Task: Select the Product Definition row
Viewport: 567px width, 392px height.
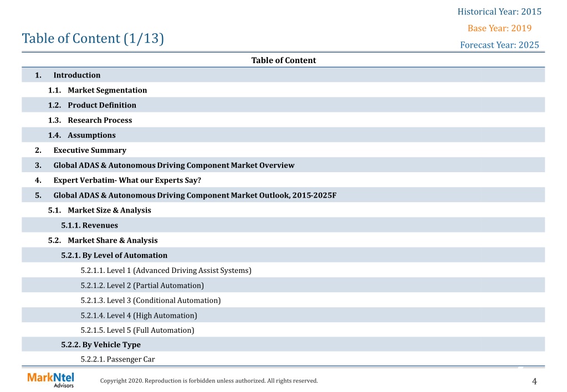Action: (283, 105)
